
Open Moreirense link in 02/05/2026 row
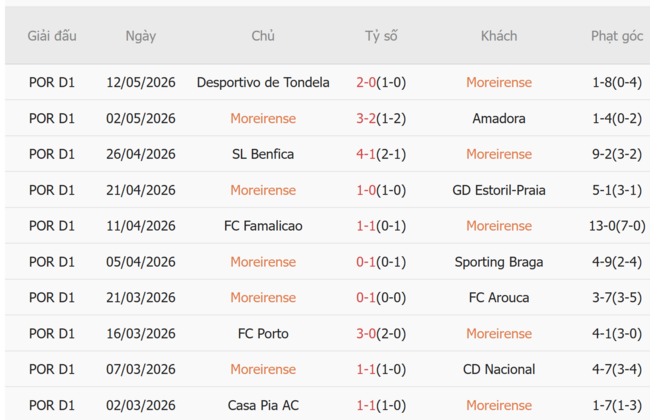(263, 119)
